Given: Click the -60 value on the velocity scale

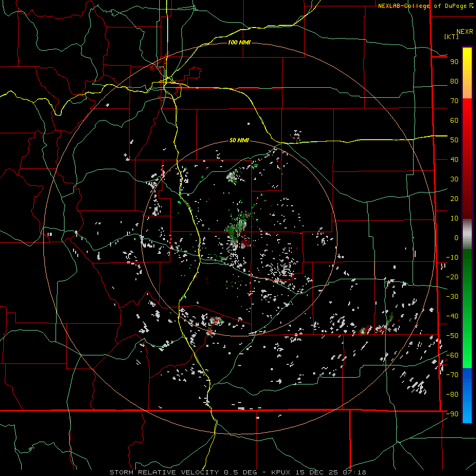Looking at the screenshot, I should click(452, 355).
